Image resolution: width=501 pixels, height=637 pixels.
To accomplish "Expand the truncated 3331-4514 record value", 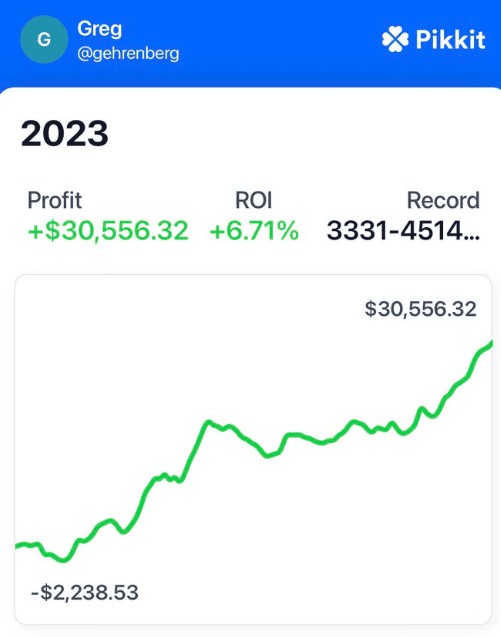I will pyautogui.click(x=403, y=230).
